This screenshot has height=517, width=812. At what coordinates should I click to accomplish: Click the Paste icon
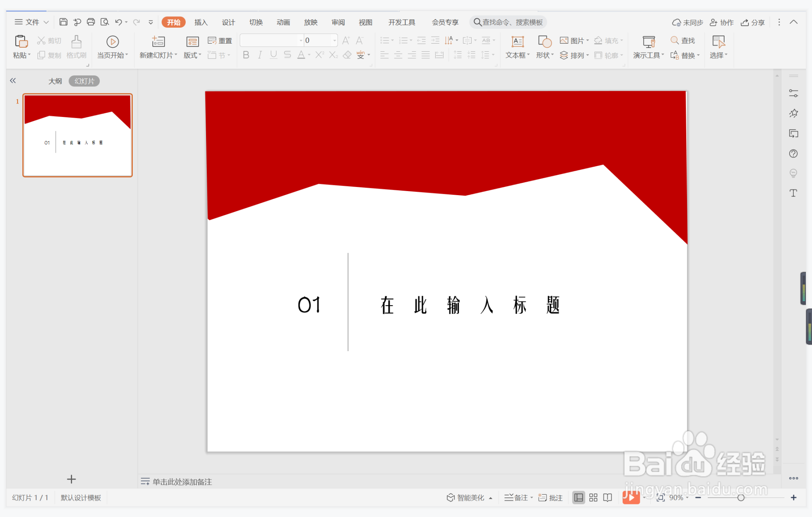(x=21, y=42)
